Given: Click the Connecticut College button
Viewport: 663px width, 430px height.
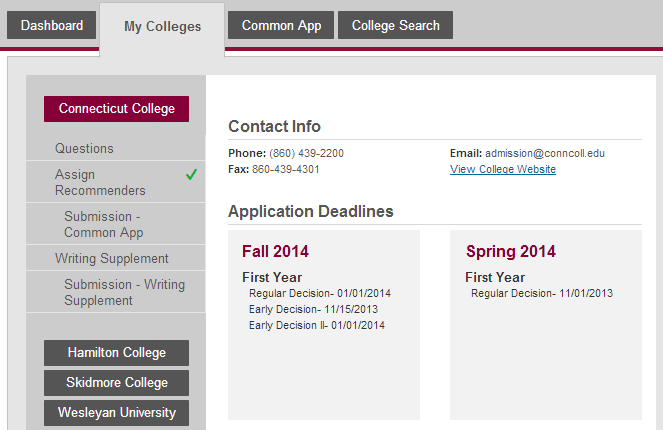Looking at the screenshot, I should click(x=117, y=109).
